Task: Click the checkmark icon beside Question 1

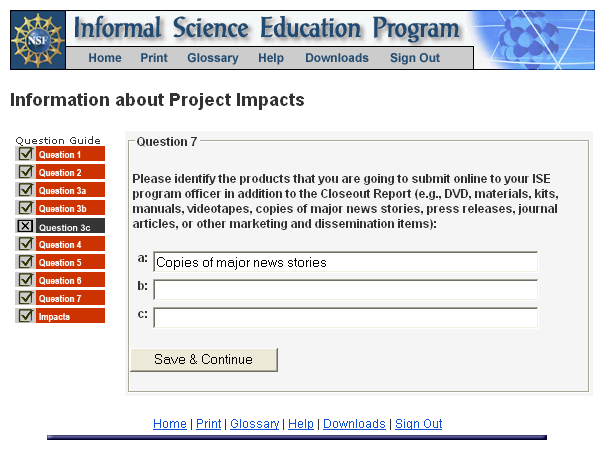Action: coord(25,154)
